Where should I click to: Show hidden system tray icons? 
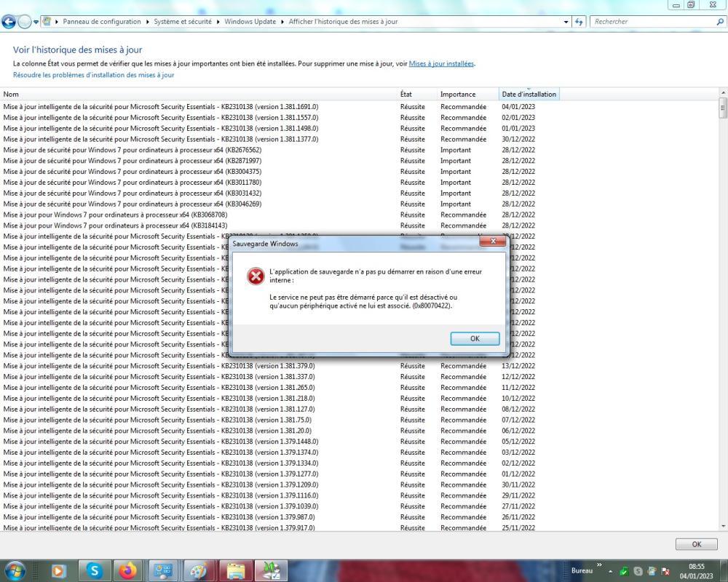[x=610, y=571]
